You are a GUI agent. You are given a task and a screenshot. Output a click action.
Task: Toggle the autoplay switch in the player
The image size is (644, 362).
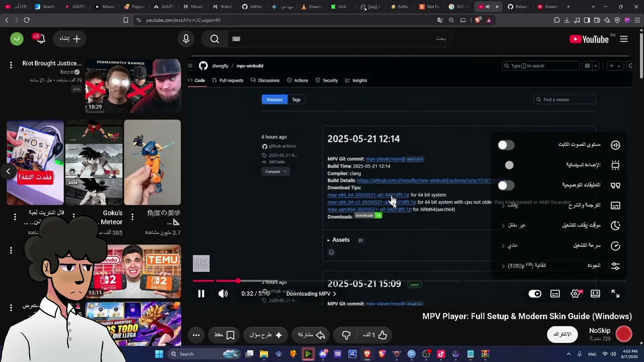pyautogui.click(x=535, y=294)
